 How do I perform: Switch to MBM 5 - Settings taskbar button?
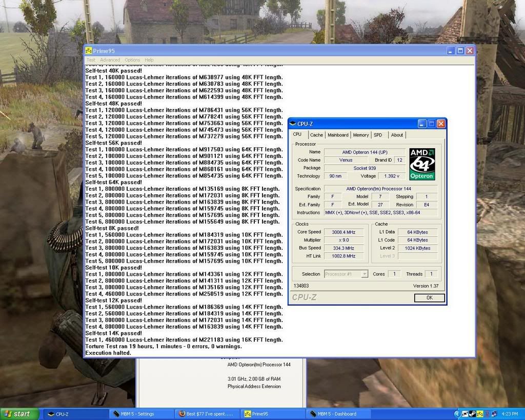coord(142,414)
